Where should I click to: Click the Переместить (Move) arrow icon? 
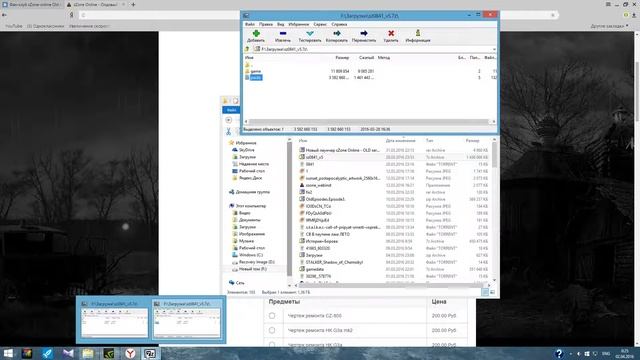(x=364, y=33)
